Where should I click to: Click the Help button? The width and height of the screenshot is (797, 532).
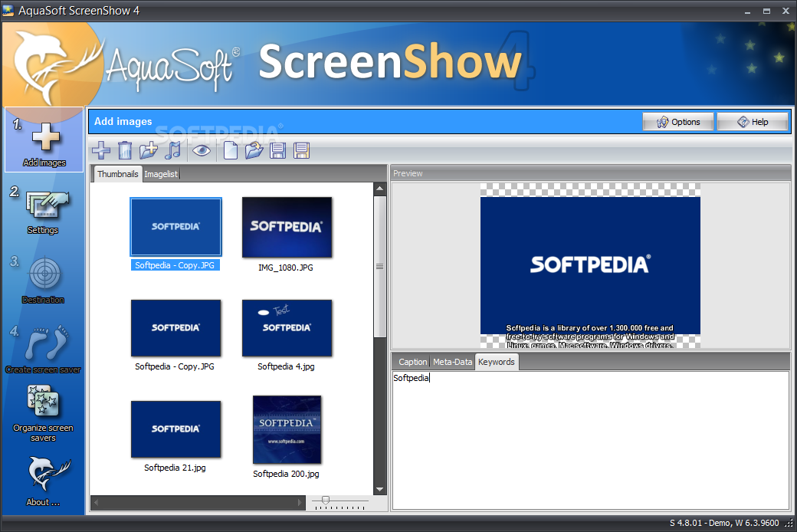(753, 122)
